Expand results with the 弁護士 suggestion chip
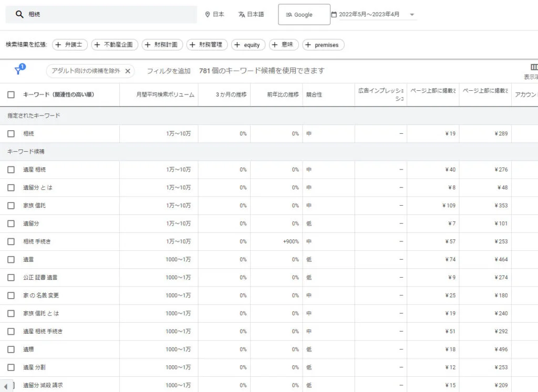The width and height of the screenshot is (538, 392). coord(69,45)
